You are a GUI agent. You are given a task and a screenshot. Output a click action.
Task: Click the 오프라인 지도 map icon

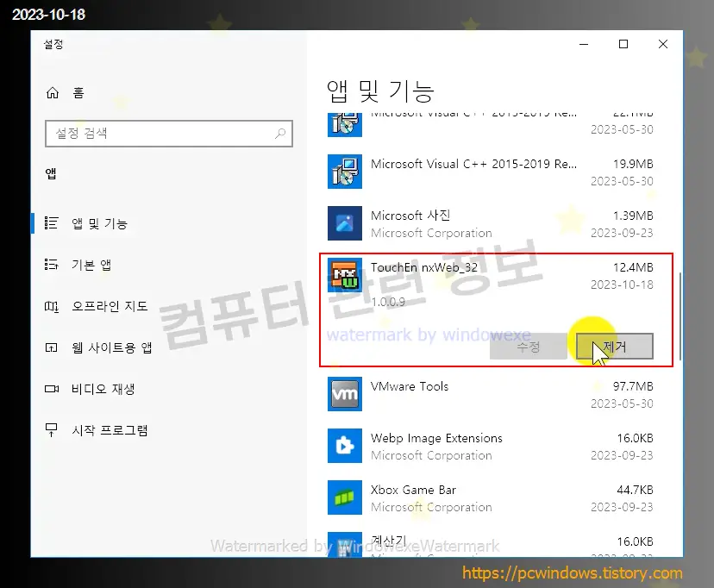pos(52,306)
